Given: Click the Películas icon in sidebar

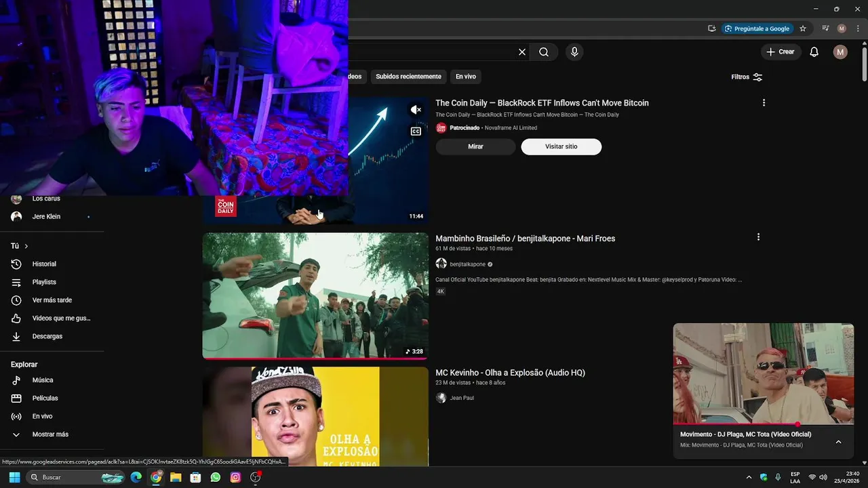Looking at the screenshot, I should (x=16, y=399).
